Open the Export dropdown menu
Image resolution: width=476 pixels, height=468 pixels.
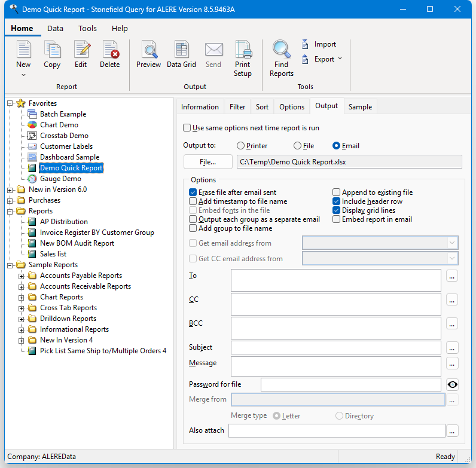[340, 59]
